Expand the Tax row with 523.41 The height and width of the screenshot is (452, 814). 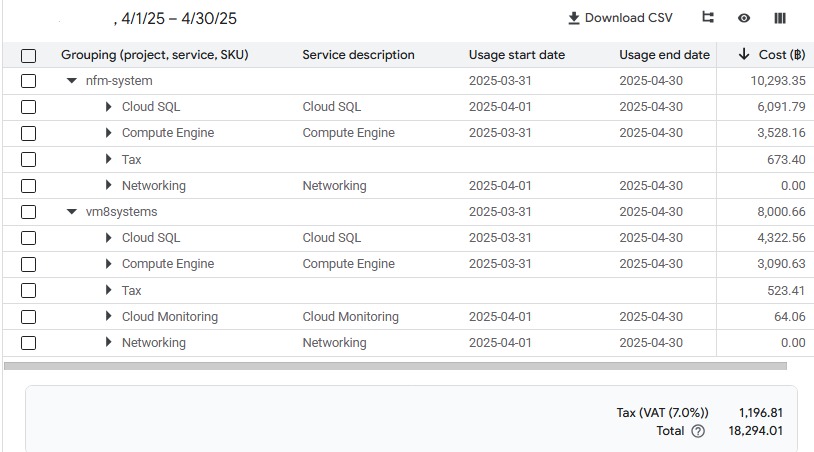[108, 290]
